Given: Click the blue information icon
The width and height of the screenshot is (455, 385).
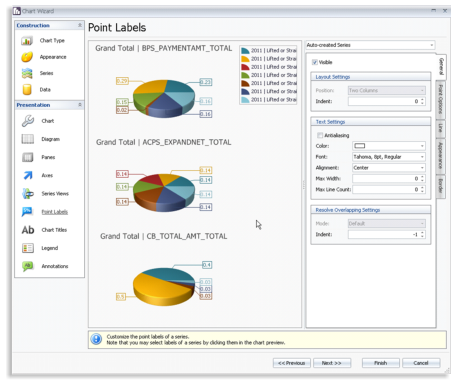Looking at the screenshot, I should click(x=96, y=339).
